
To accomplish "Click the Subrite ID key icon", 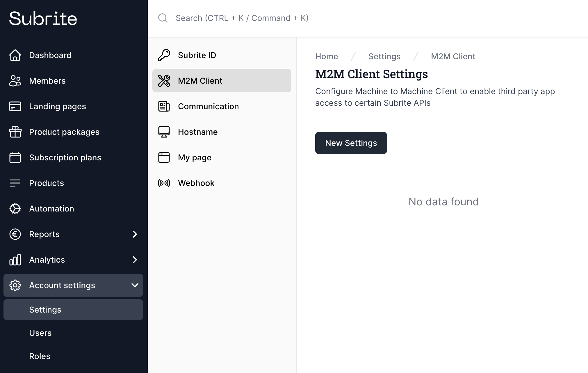I will point(164,55).
